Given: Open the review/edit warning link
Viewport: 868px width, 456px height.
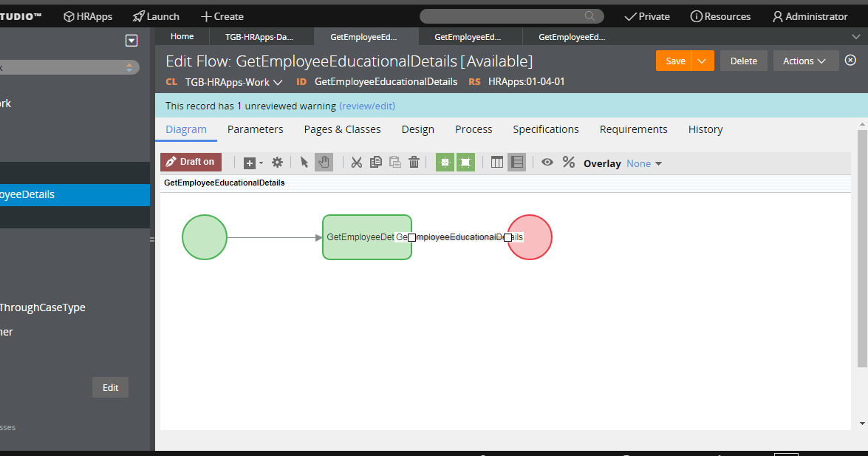Looking at the screenshot, I should tap(367, 106).
